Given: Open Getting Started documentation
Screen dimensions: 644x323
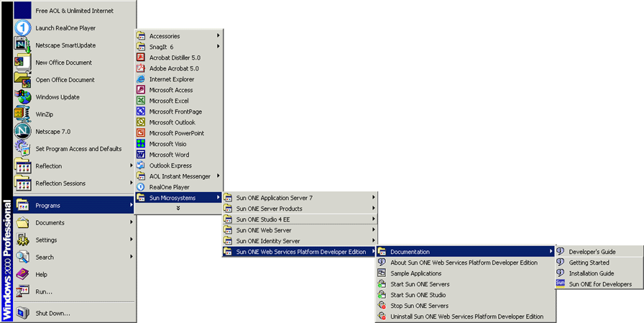Looking at the screenshot, I should (x=599, y=262).
